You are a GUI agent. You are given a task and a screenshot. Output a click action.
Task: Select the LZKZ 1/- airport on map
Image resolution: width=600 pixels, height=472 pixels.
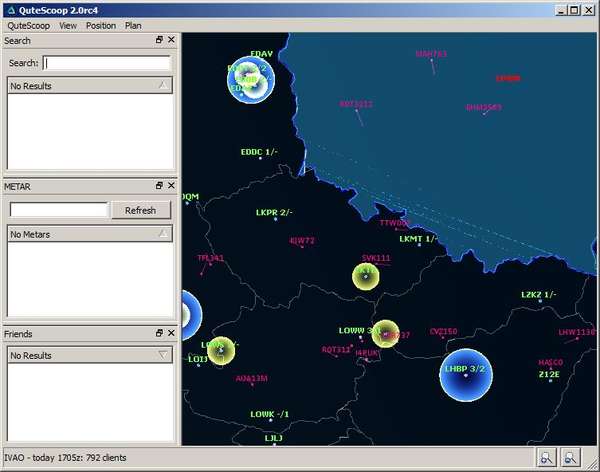coord(539,295)
